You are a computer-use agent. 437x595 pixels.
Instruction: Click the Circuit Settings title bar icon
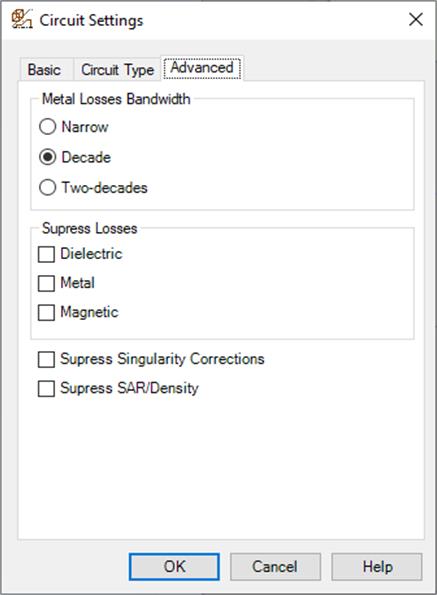[x=21, y=19]
